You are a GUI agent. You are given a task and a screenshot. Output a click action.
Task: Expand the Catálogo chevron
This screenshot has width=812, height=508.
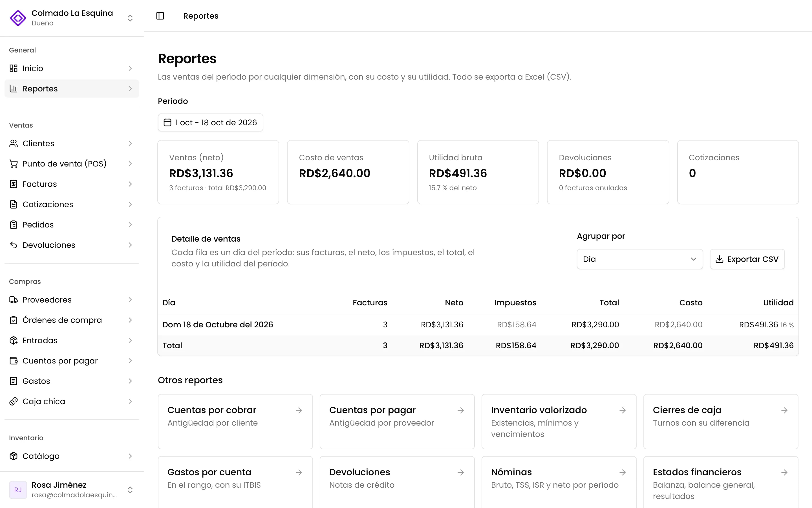[x=130, y=456]
